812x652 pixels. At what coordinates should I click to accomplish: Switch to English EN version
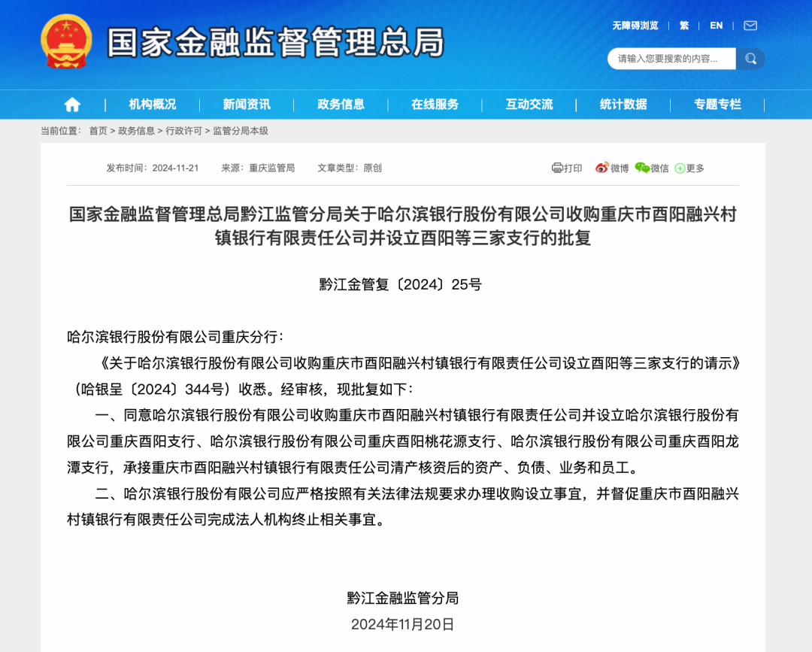pos(717,26)
